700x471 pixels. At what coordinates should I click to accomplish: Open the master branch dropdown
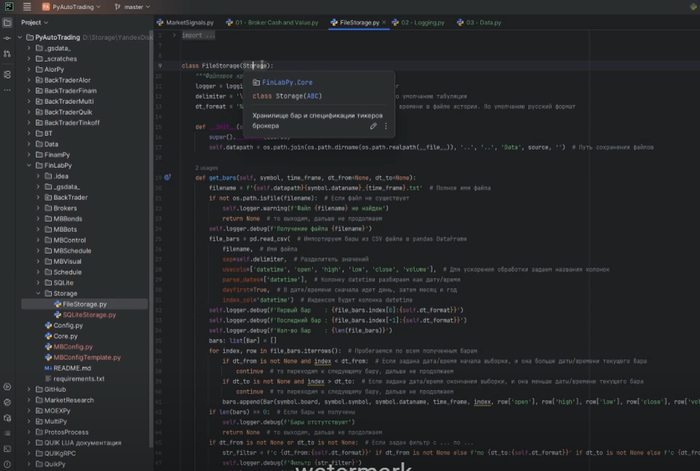pyautogui.click(x=135, y=6)
